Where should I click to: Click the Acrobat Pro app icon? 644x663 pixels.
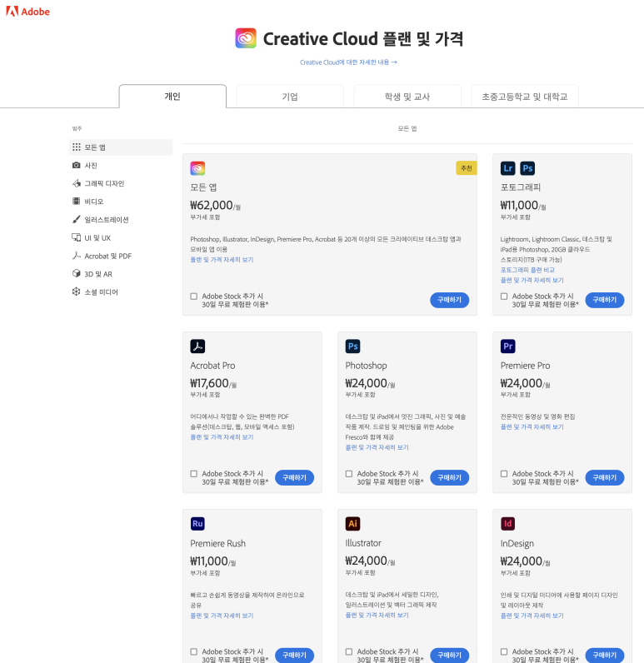(197, 346)
